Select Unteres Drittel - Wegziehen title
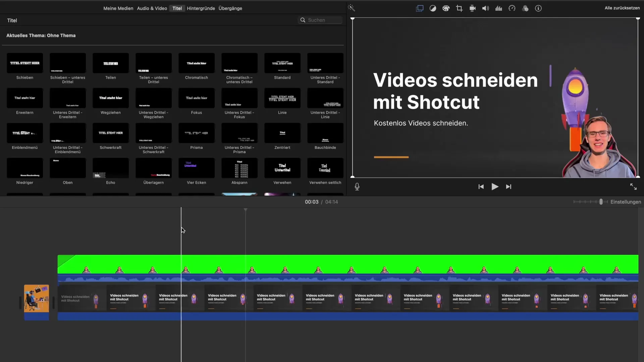The width and height of the screenshot is (644, 362). click(154, 98)
